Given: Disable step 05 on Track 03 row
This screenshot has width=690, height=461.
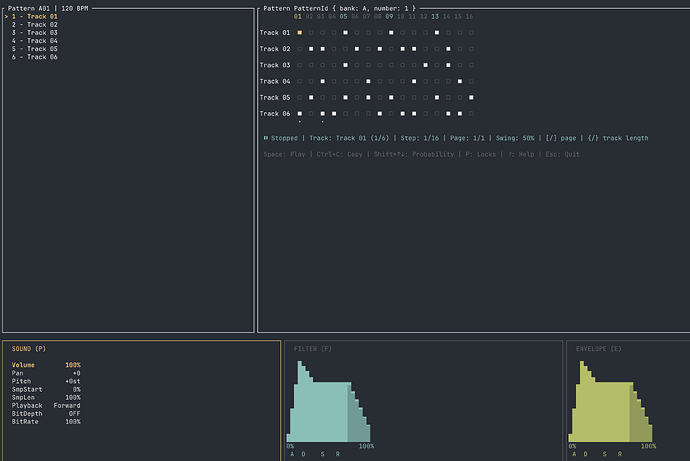Looking at the screenshot, I should [x=345, y=65].
